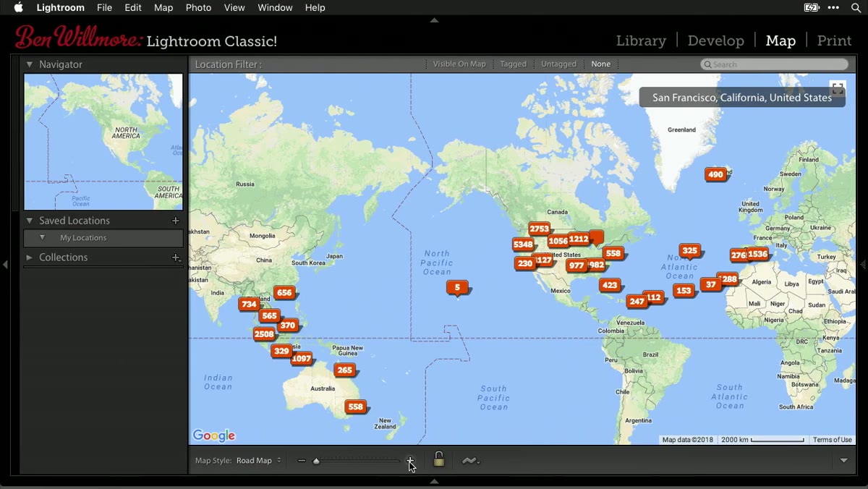Open the Map Style dropdown
This screenshot has width=868, height=489.
[259, 461]
